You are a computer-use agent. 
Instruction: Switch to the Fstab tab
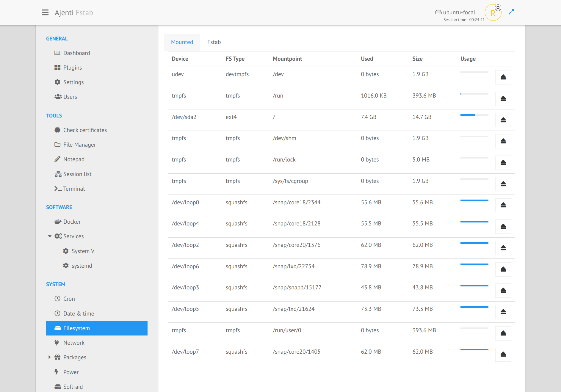[x=214, y=42]
